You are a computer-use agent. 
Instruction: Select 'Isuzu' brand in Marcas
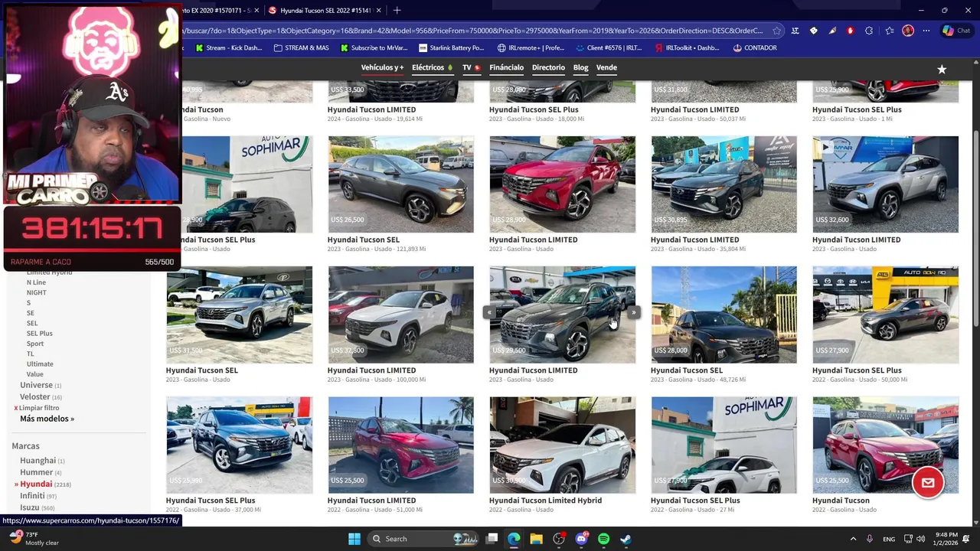[x=29, y=507]
